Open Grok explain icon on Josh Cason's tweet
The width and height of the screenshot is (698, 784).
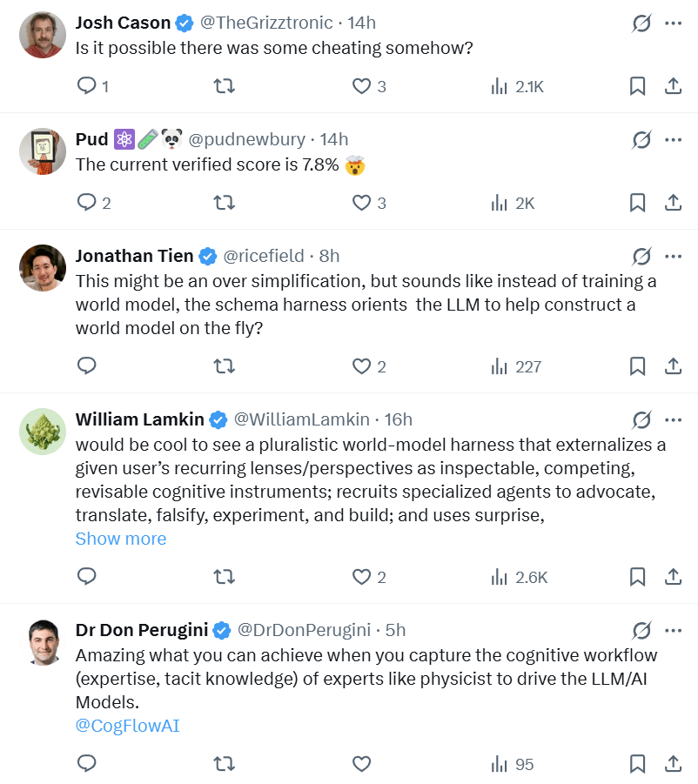click(641, 23)
